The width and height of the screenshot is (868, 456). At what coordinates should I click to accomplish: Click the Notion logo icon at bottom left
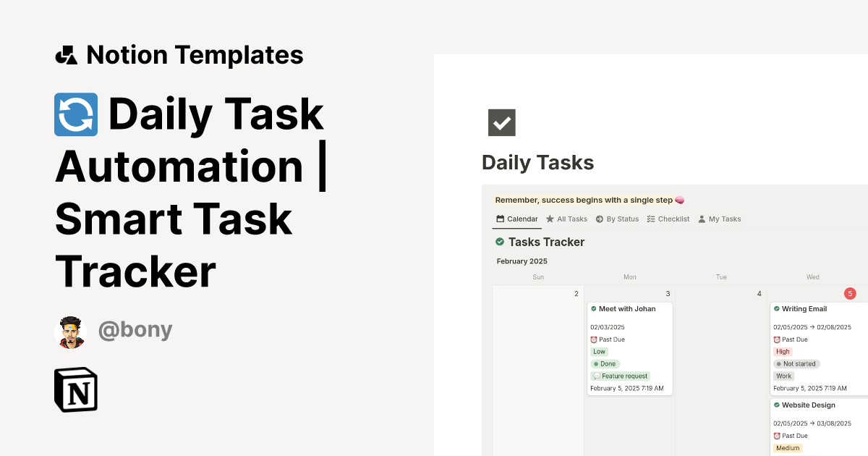pyautogui.click(x=75, y=389)
